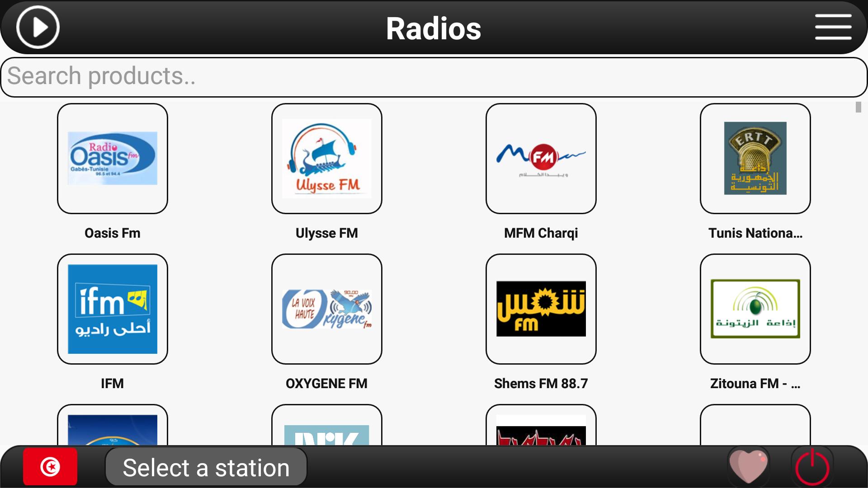Select the Ulysse FM station icon
The height and width of the screenshot is (488, 868).
click(x=326, y=158)
